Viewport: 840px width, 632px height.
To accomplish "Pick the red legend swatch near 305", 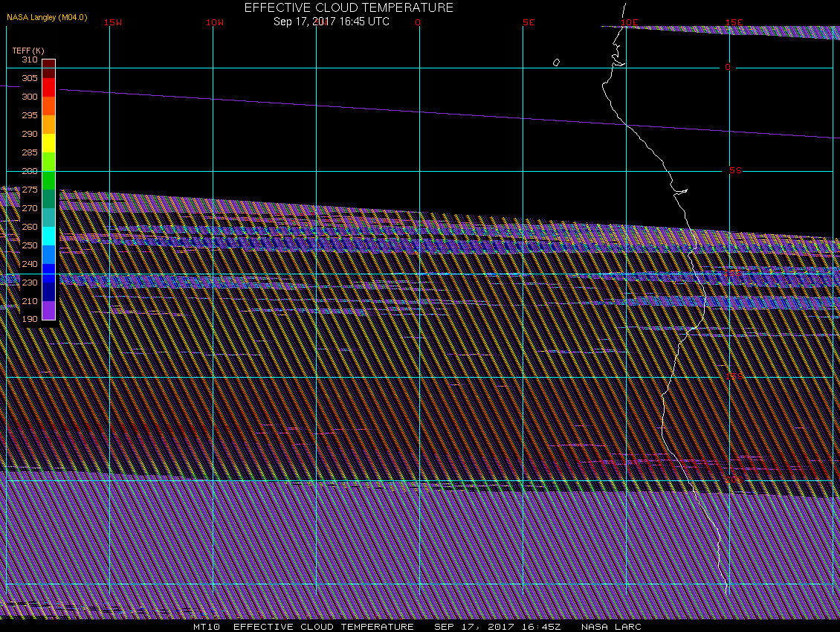I will 49,88.
